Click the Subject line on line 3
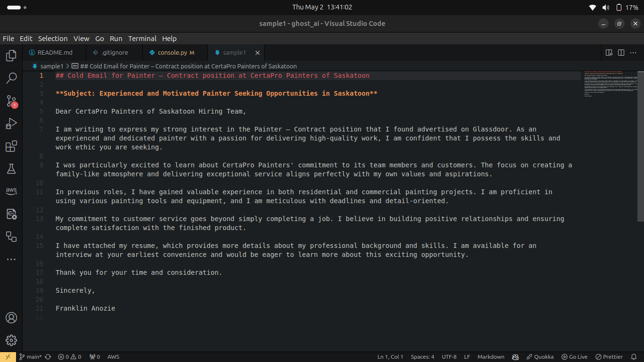644x362 pixels. [x=216, y=93]
